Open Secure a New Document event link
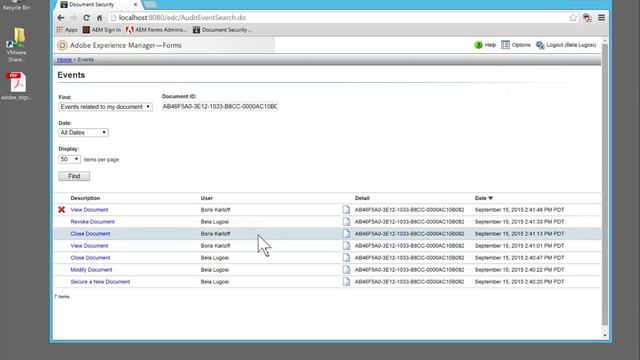Viewport: 640px width, 360px height. [x=100, y=282]
